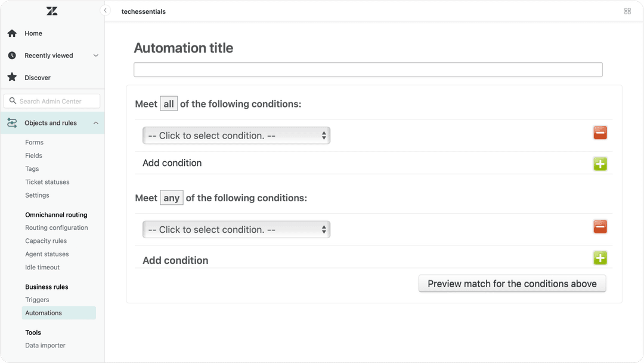644x363 pixels.
Task: Collapse the Objects and rules section
Action: pyautogui.click(x=95, y=122)
